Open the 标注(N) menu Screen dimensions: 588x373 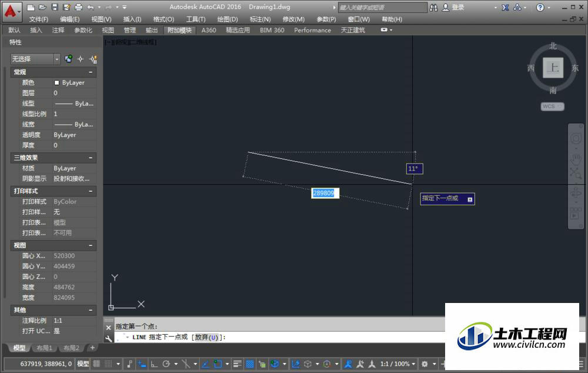[260, 19]
